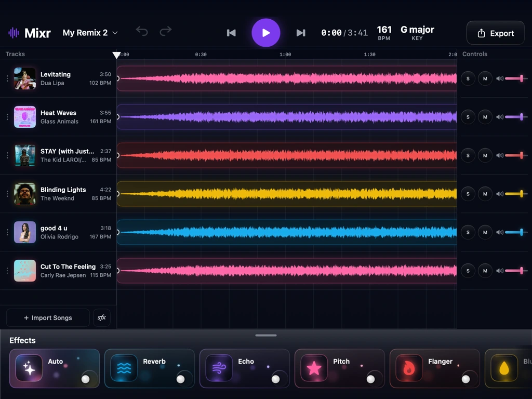The width and height of the screenshot is (532, 399).
Task: Jump to the 1:00 mark on ruler
Action: (285, 54)
